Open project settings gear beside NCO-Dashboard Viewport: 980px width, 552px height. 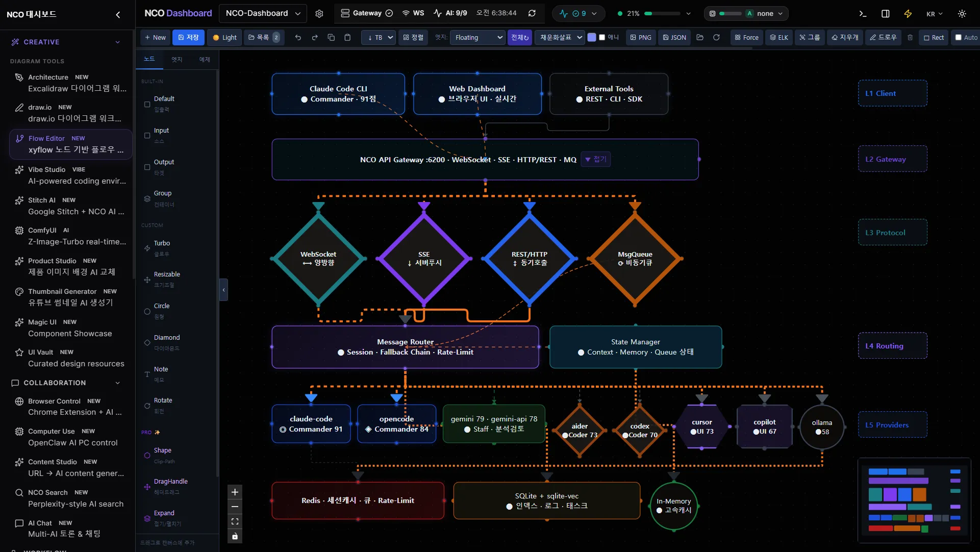click(319, 14)
